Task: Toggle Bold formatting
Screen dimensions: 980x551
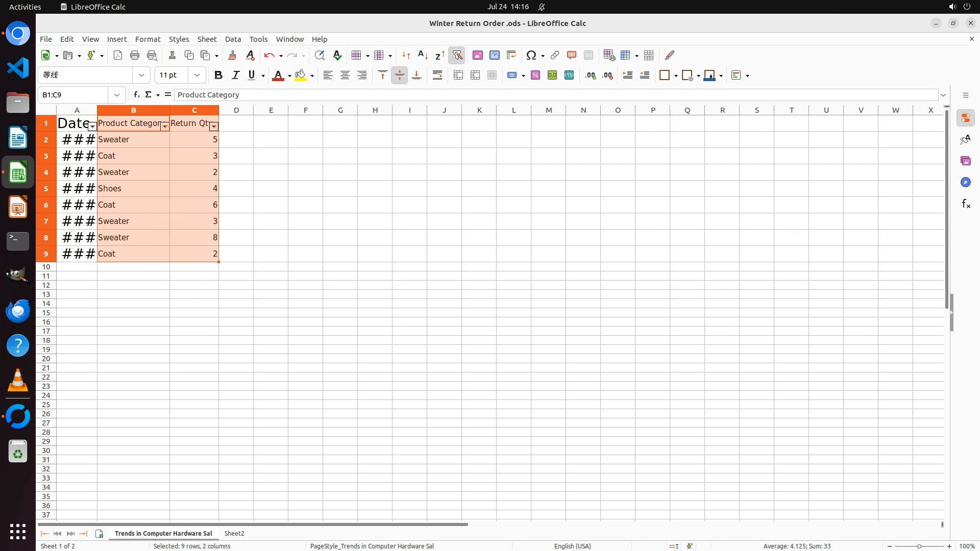Action: pyautogui.click(x=218, y=75)
